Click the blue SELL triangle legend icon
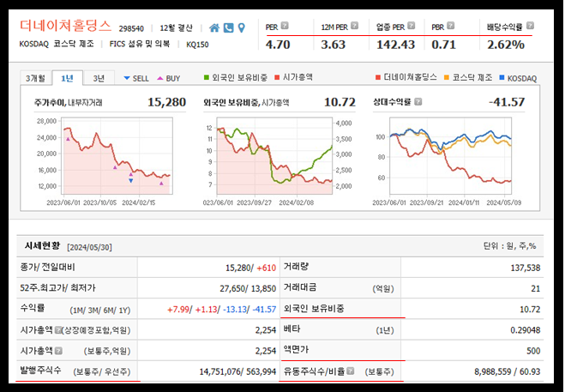Screen dimensions: 565x392 tap(127, 78)
